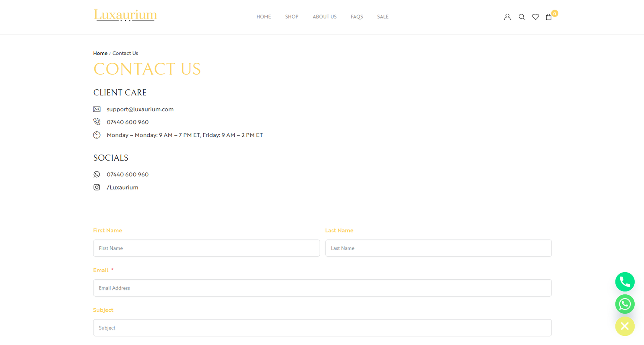Click the Home breadcrumb link

[x=100, y=53]
